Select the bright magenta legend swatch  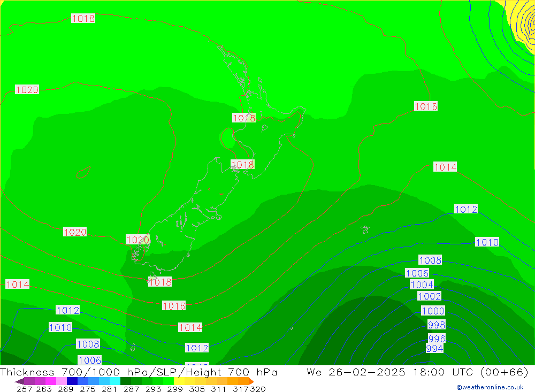tap(51, 381)
